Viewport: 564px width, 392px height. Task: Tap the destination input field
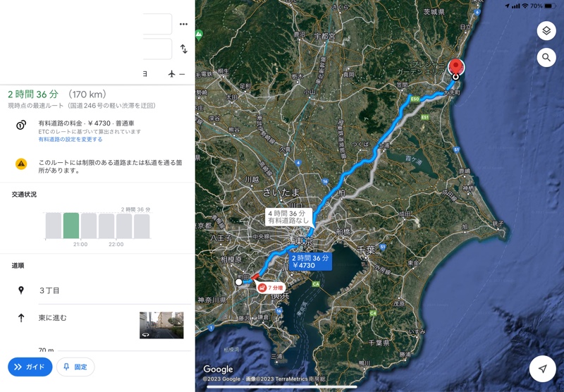(x=157, y=49)
